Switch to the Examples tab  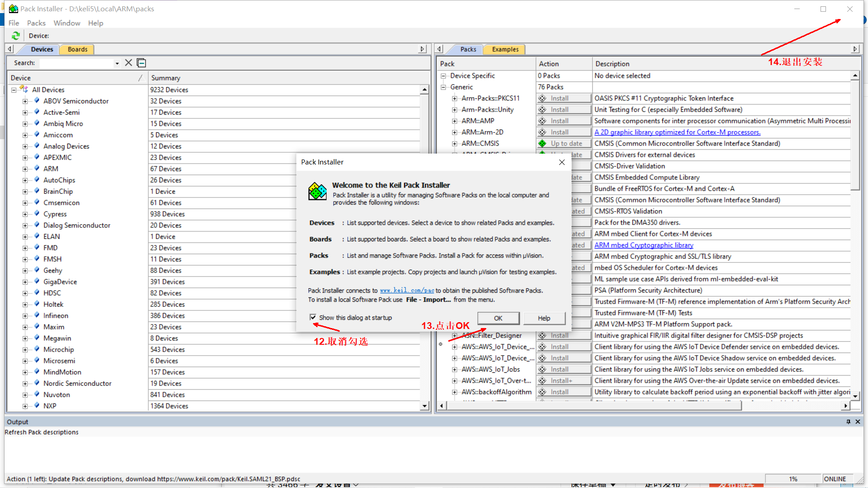click(505, 49)
